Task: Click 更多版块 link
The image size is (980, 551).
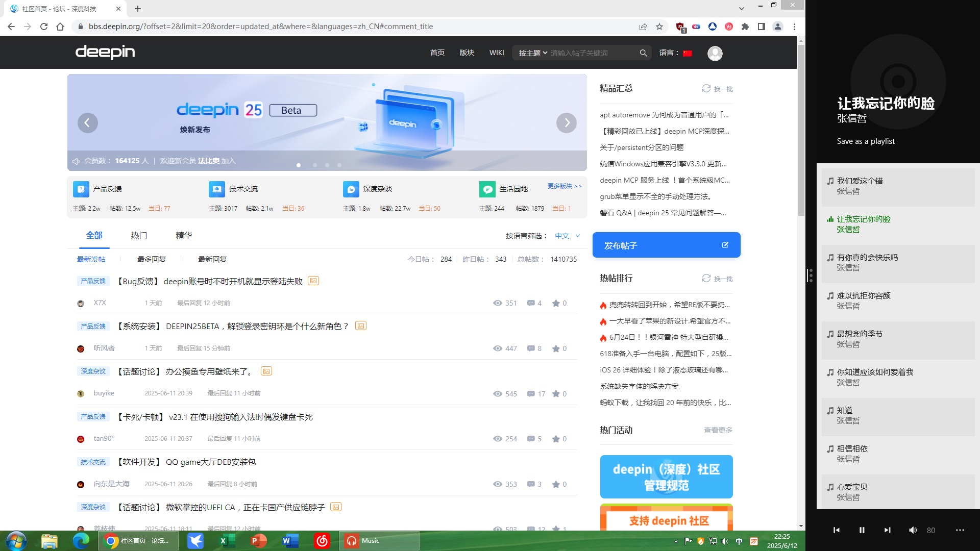Action: (564, 186)
